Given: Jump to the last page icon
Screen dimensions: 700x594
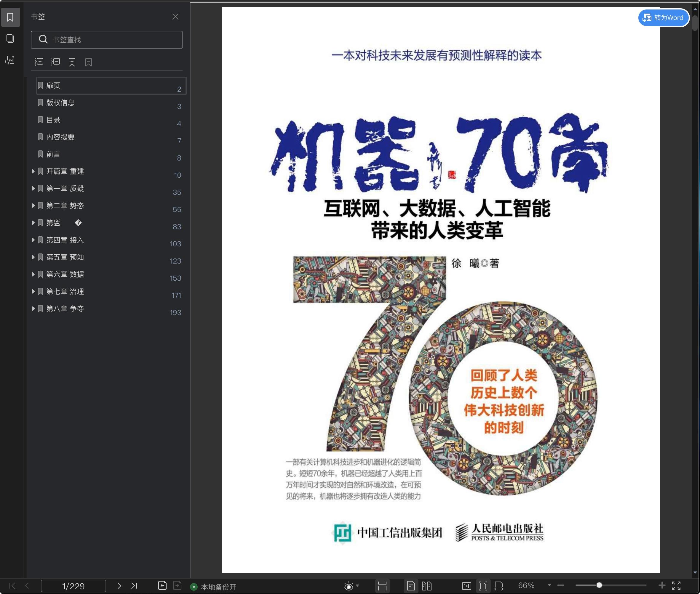Looking at the screenshot, I should (134, 586).
